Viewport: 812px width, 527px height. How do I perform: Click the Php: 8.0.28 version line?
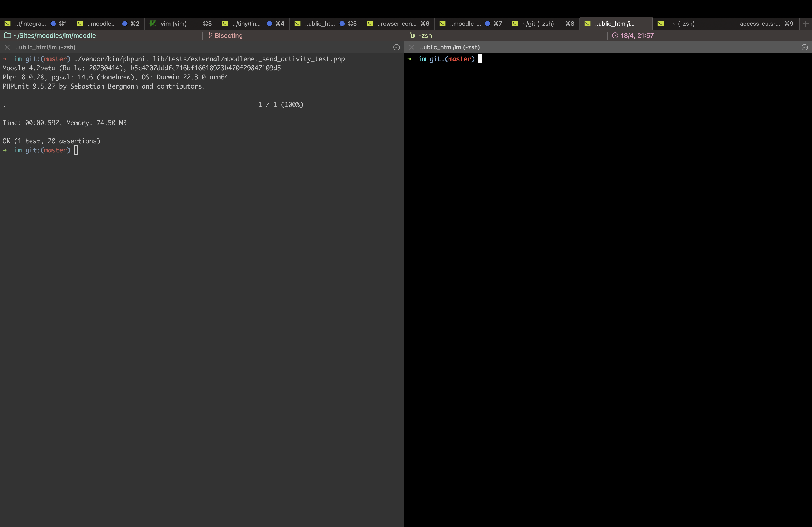coord(115,77)
